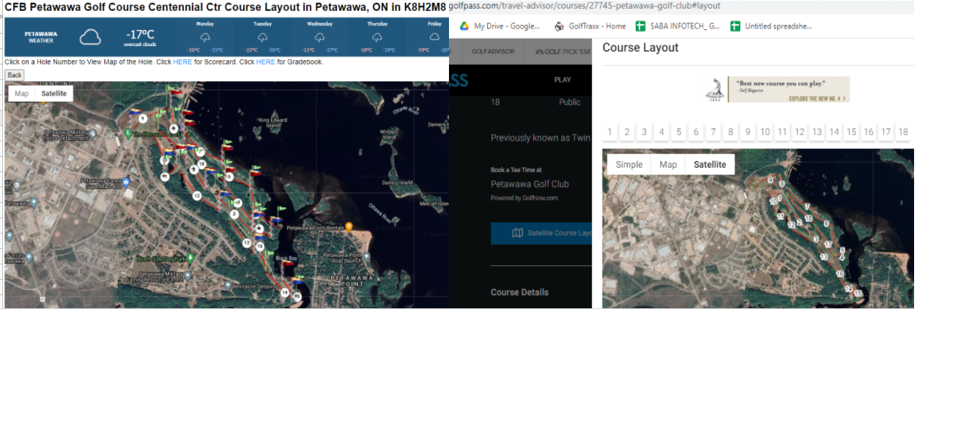This screenshot has height=435, width=980.
Task: Select hole 2 in Course Layout
Action: tap(627, 132)
